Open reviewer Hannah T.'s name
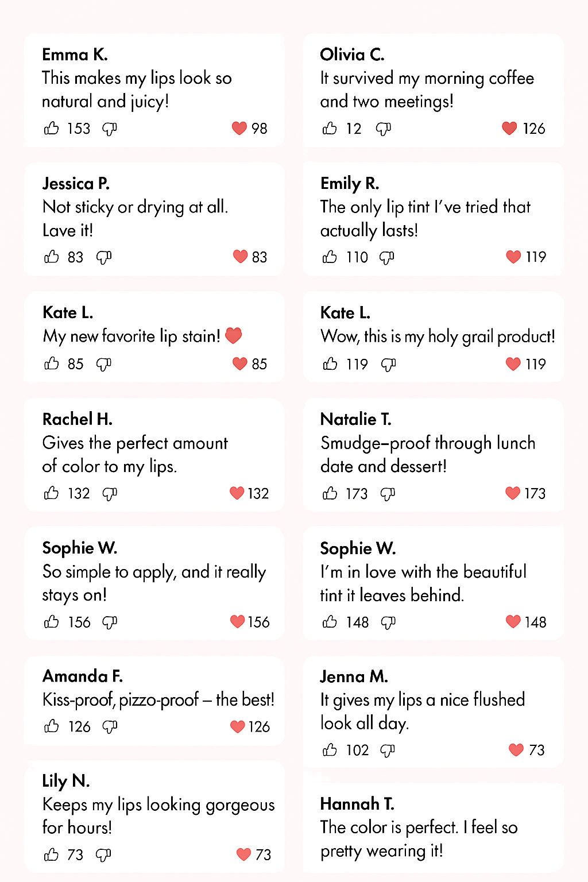Screen dimensions: 588x882 (357, 803)
